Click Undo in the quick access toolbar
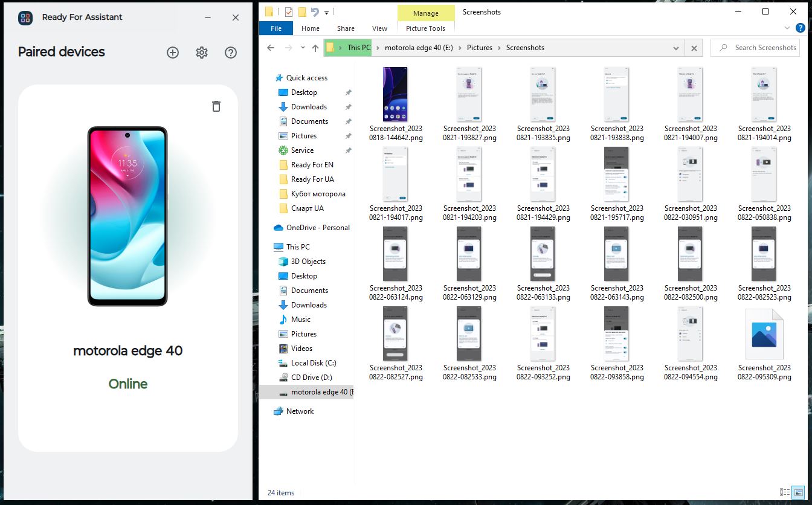 tap(315, 12)
